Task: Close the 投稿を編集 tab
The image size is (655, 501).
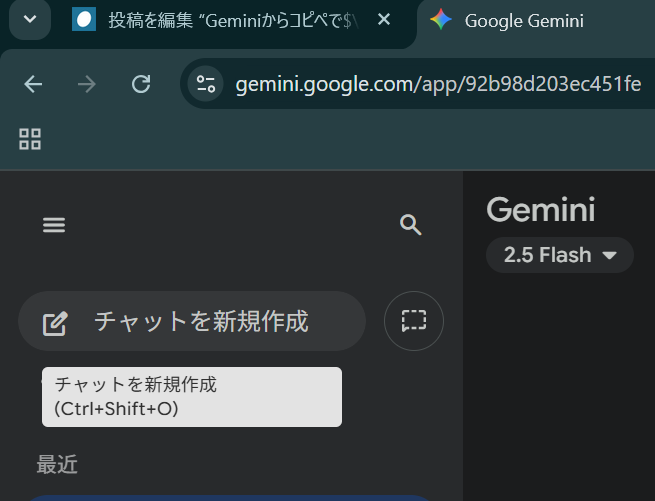Action: tap(384, 20)
